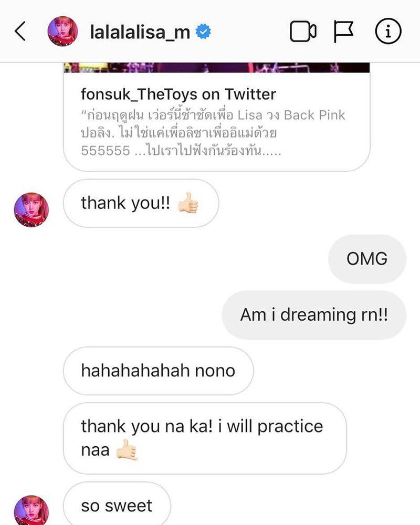Tap the blue verified badge
Screen dimensions: 420x525
(x=203, y=31)
